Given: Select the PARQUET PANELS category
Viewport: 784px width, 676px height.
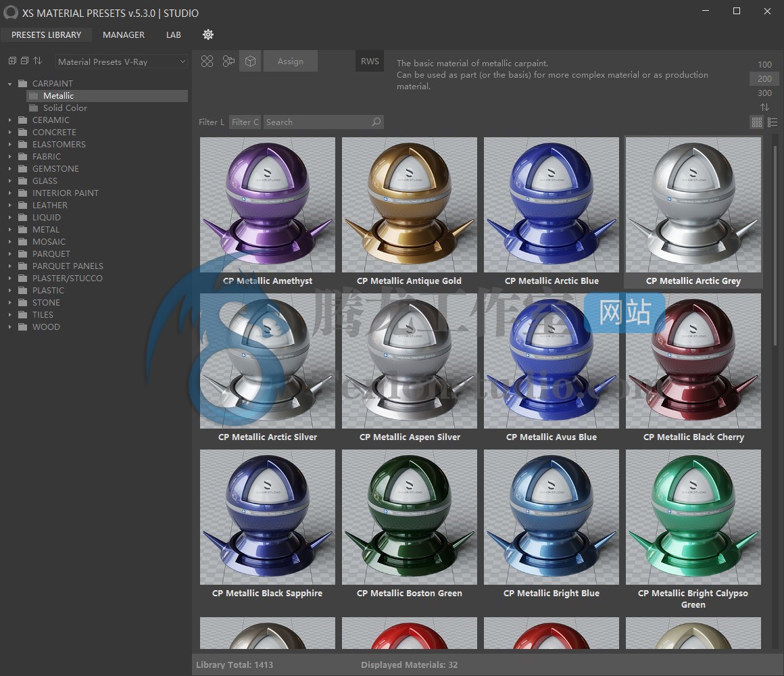Looking at the screenshot, I should pos(68,266).
